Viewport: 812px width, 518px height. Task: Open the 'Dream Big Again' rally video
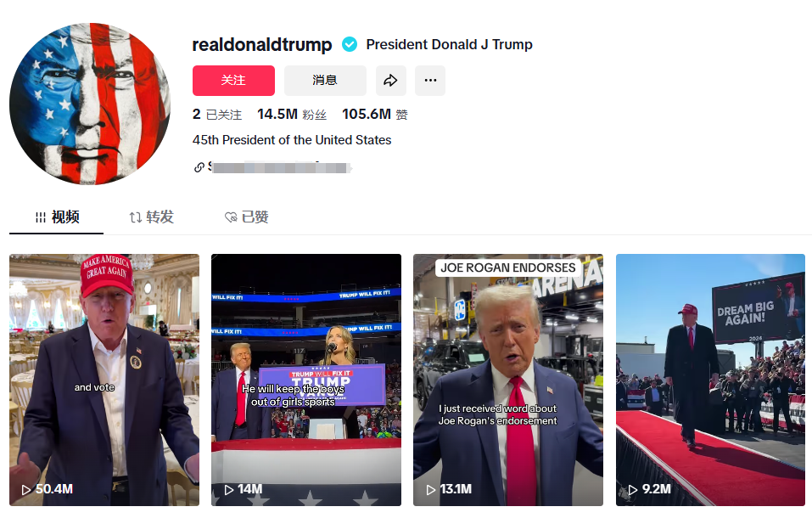(x=710, y=380)
